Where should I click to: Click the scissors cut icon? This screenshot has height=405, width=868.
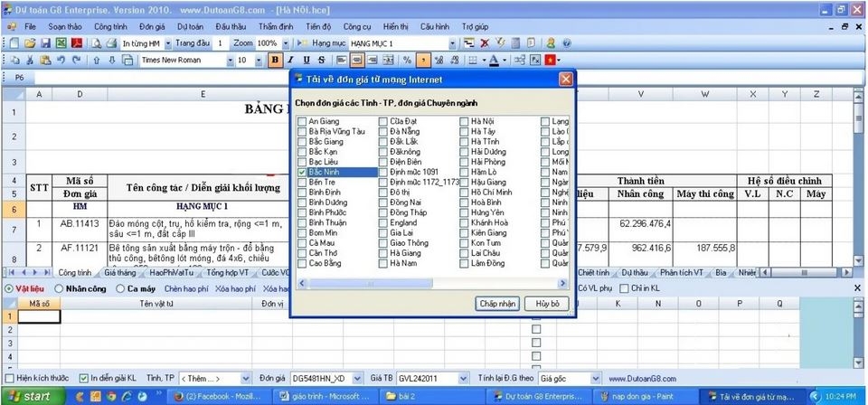click(x=31, y=61)
